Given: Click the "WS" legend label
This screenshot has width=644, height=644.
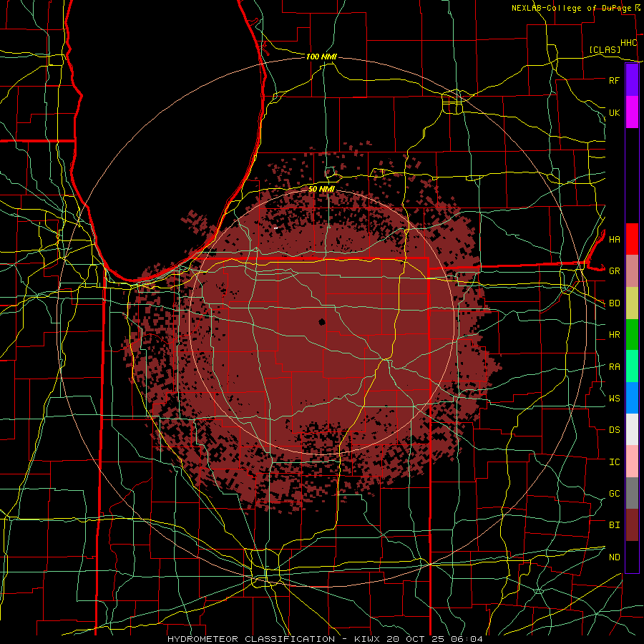Looking at the screenshot, I should click(614, 398).
